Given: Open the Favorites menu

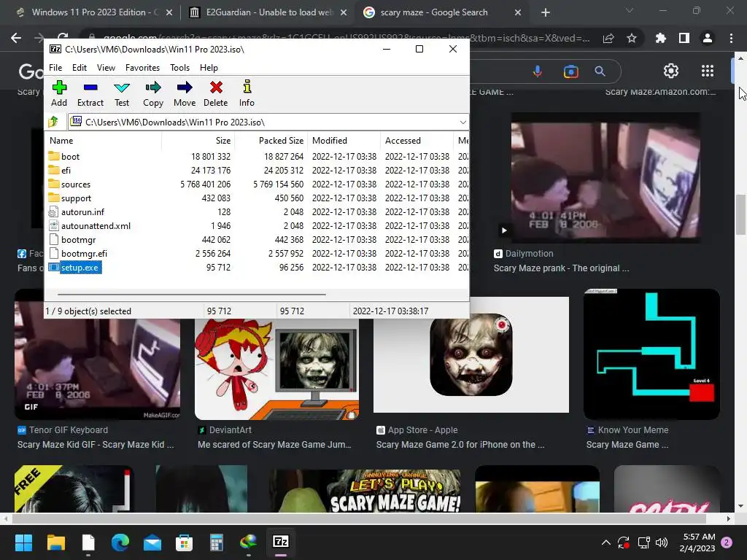Looking at the screenshot, I should click(142, 68).
